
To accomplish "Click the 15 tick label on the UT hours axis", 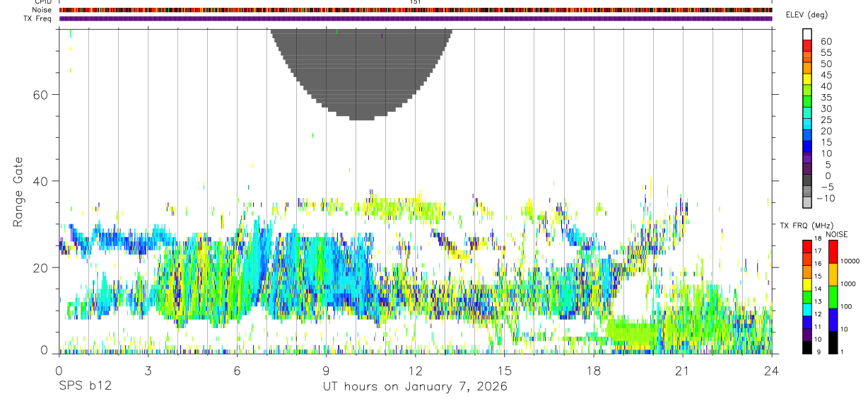I will coord(504,371).
